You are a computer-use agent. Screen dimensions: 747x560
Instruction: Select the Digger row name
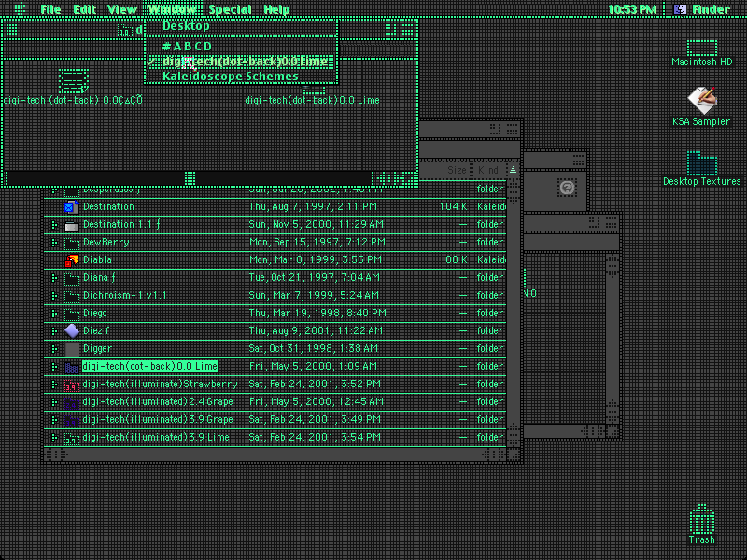coord(97,348)
